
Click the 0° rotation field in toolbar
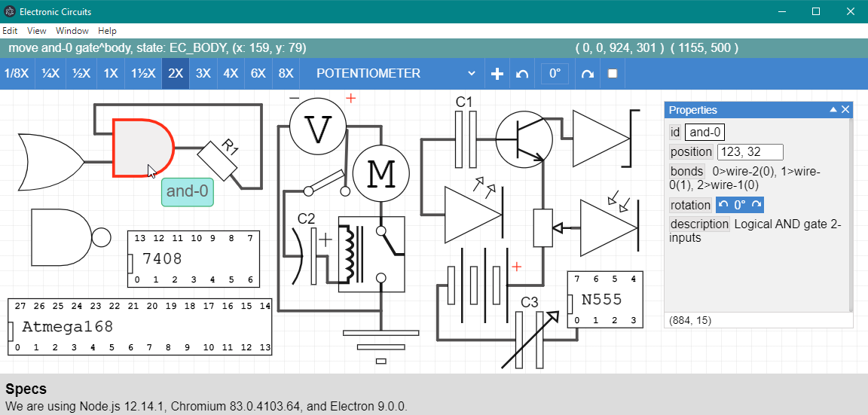pos(555,74)
